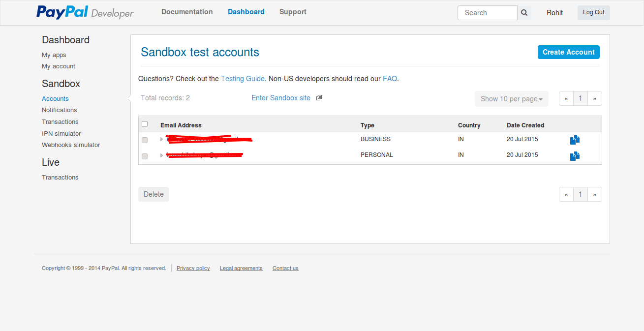Click the Log Out button
The height and width of the screenshot is (331, 644).
(594, 13)
